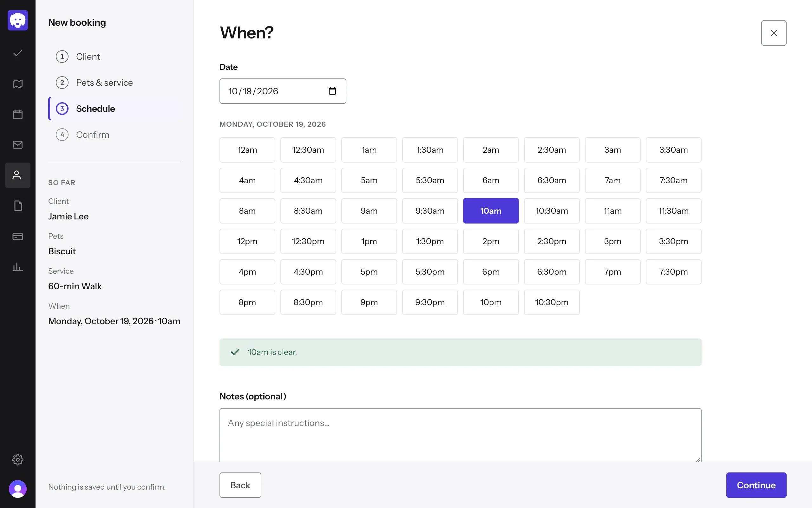Click the client name Jamie Lee
This screenshot has width=812, height=508.
pos(69,216)
